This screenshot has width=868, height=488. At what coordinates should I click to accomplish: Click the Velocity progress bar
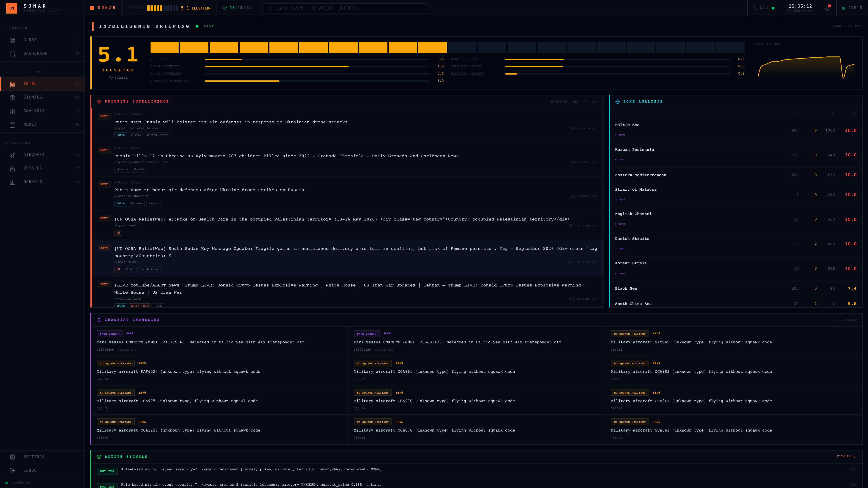tap(317, 59)
